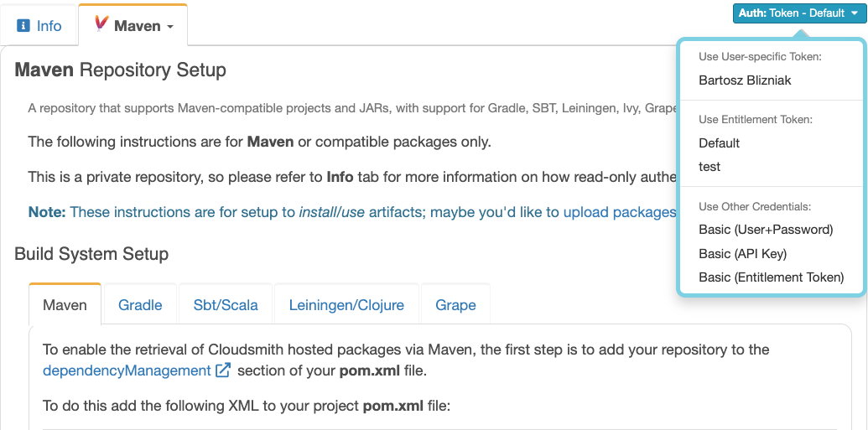Open the Auth: Token - Default dropdown
Viewport: 868px width, 430px height.
(798, 13)
